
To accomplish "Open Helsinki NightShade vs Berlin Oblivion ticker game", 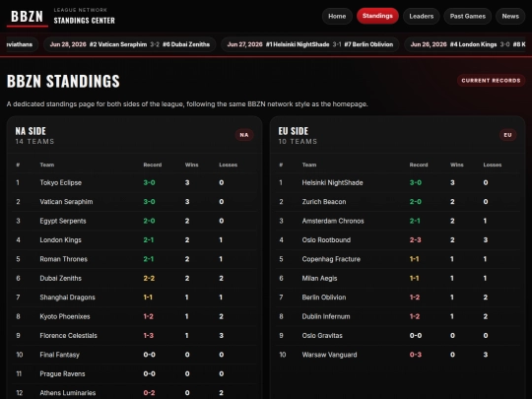I will click(x=309, y=44).
